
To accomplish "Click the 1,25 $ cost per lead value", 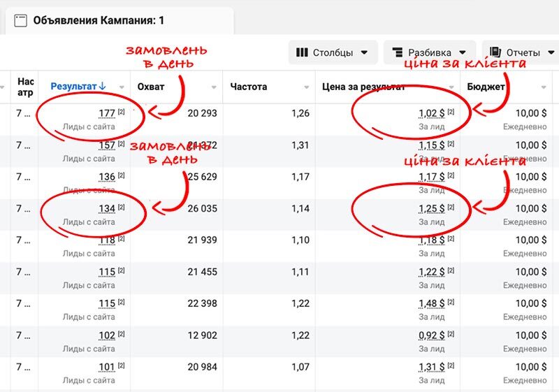I will click(431, 208).
